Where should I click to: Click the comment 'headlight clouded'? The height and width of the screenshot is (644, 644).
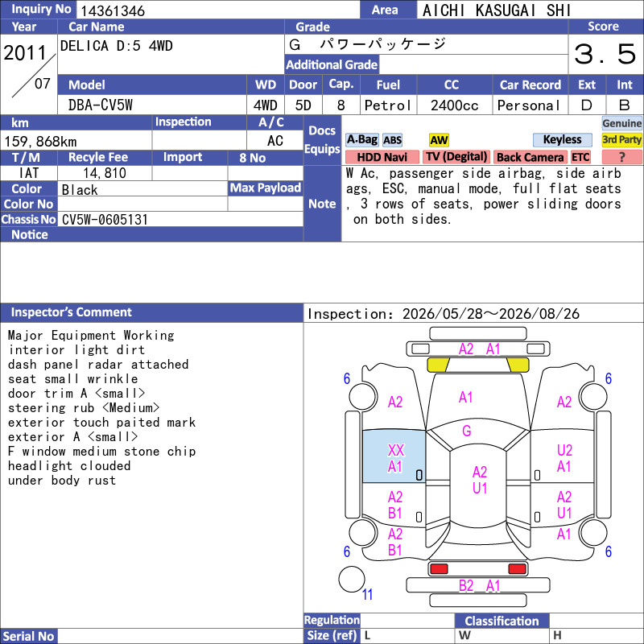[69, 466]
